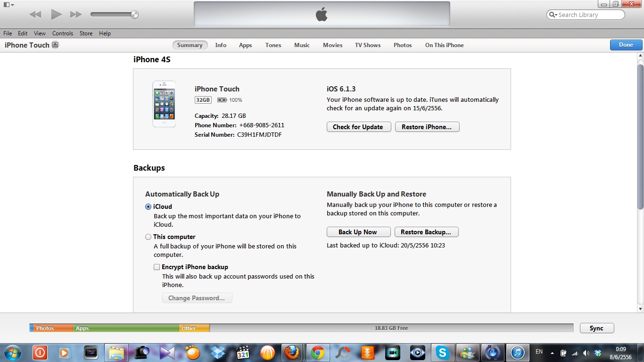Open Visual Studio from the taskbar

167,353
